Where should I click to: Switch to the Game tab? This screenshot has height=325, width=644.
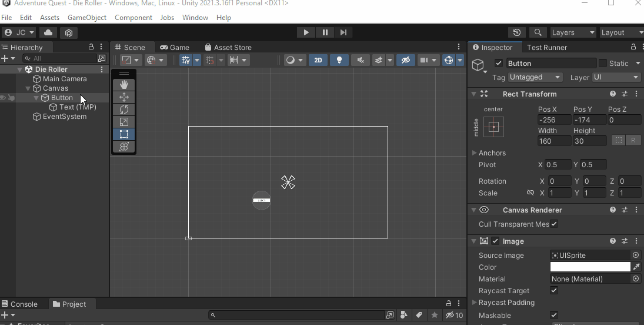point(175,47)
